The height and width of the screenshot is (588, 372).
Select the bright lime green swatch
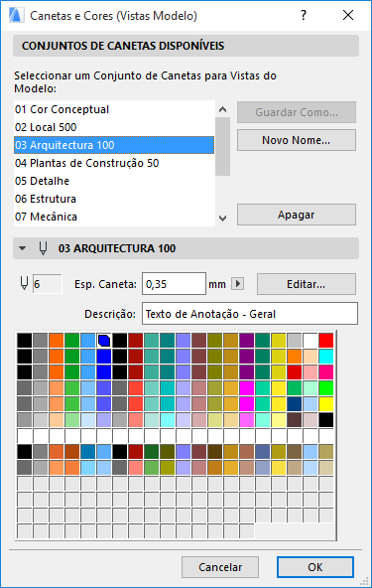(x=326, y=388)
